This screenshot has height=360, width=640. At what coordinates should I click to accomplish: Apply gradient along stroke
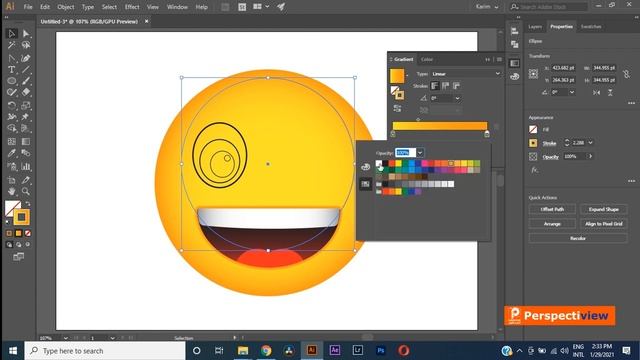pos(445,86)
